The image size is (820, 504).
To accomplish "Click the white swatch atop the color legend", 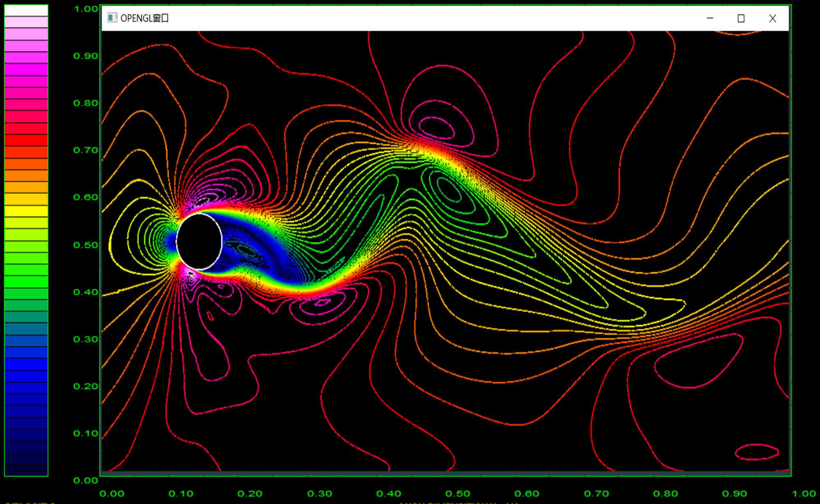I will point(26,11).
